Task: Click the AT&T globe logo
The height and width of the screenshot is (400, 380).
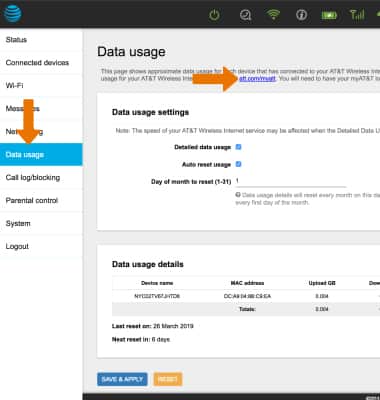Action: (x=13, y=13)
